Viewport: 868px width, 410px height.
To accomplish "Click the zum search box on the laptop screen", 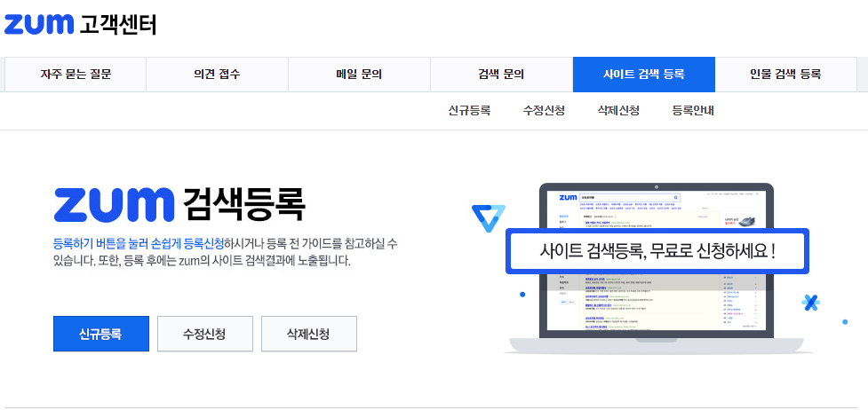I will (629, 198).
